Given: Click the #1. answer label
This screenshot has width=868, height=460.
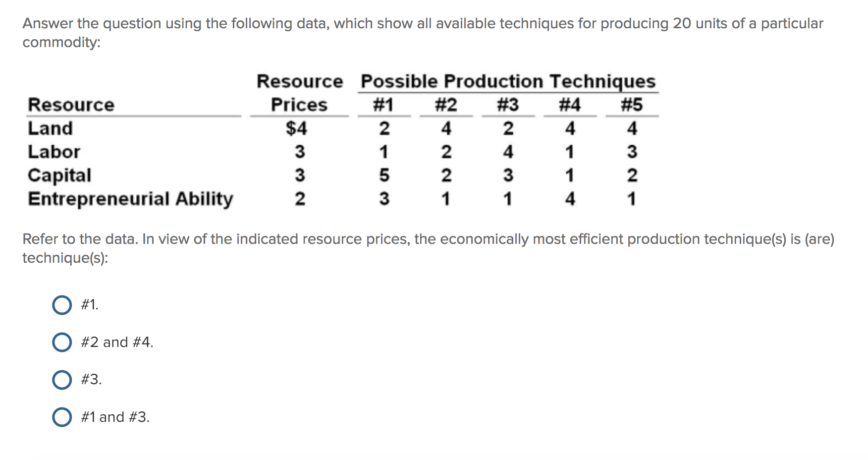Looking at the screenshot, I should click(x=89, y=305).
